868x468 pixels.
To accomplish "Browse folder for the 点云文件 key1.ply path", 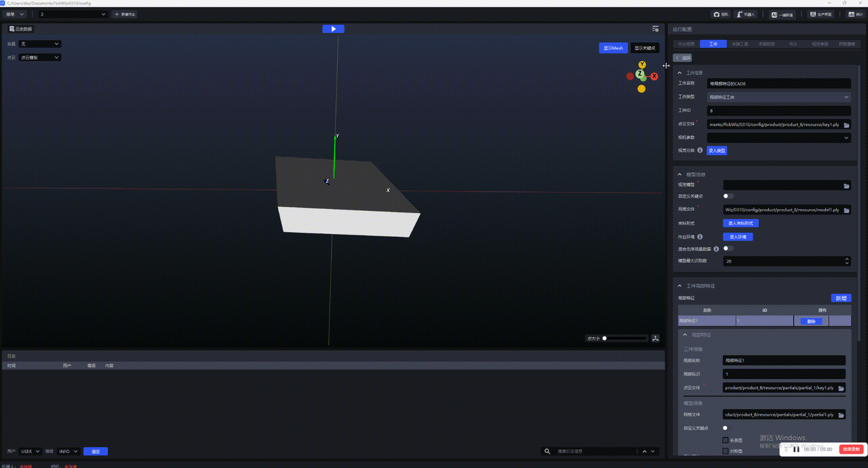I will pos(846,125).
